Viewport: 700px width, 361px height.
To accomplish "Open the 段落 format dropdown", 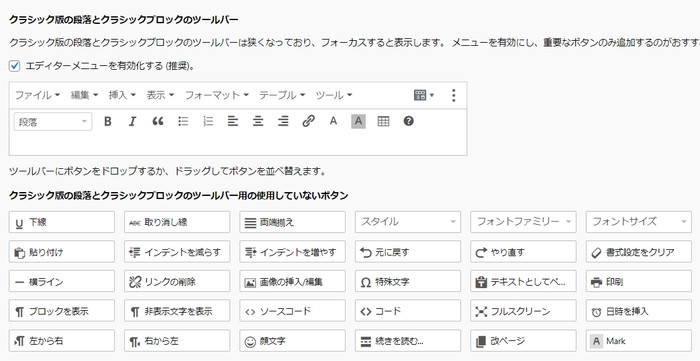I will coord(53,122).
